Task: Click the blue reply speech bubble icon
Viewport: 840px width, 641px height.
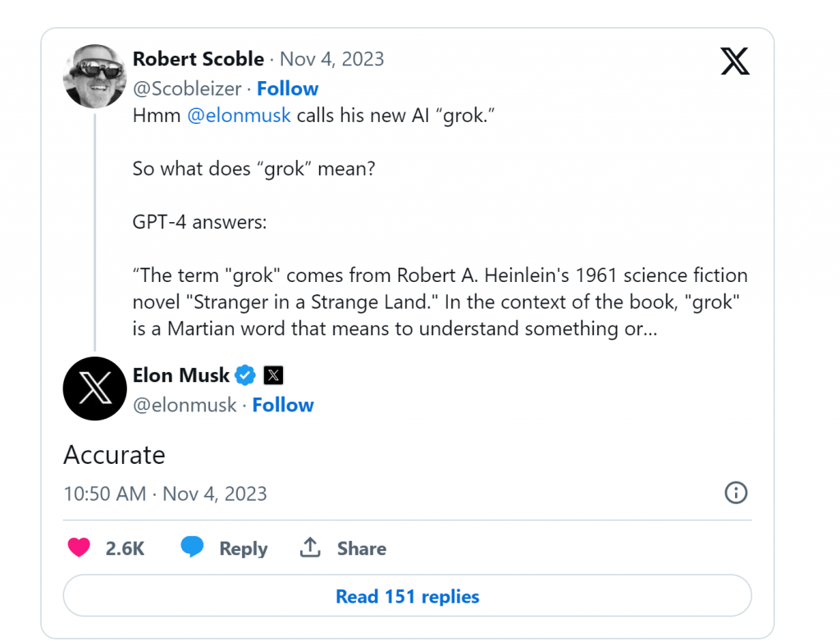Action: tap(192, 548)
